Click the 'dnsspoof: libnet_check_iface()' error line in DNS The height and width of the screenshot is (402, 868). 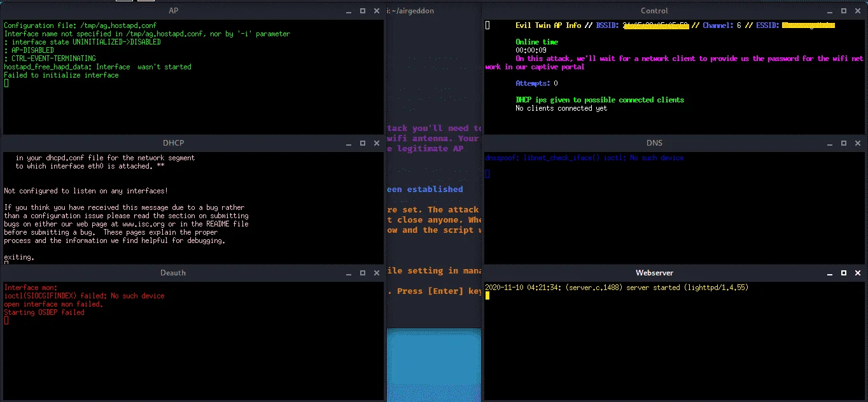[584, 158]
